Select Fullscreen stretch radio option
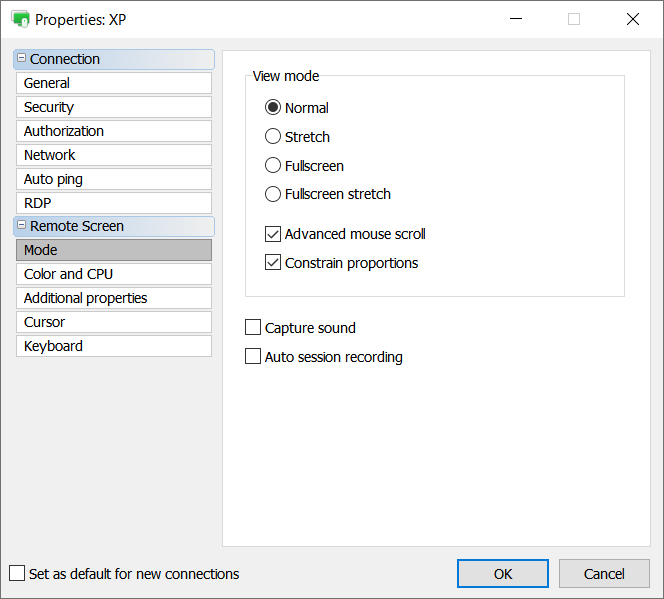The height and width of the screenshot is (599, 664). (x=273, y=194)
